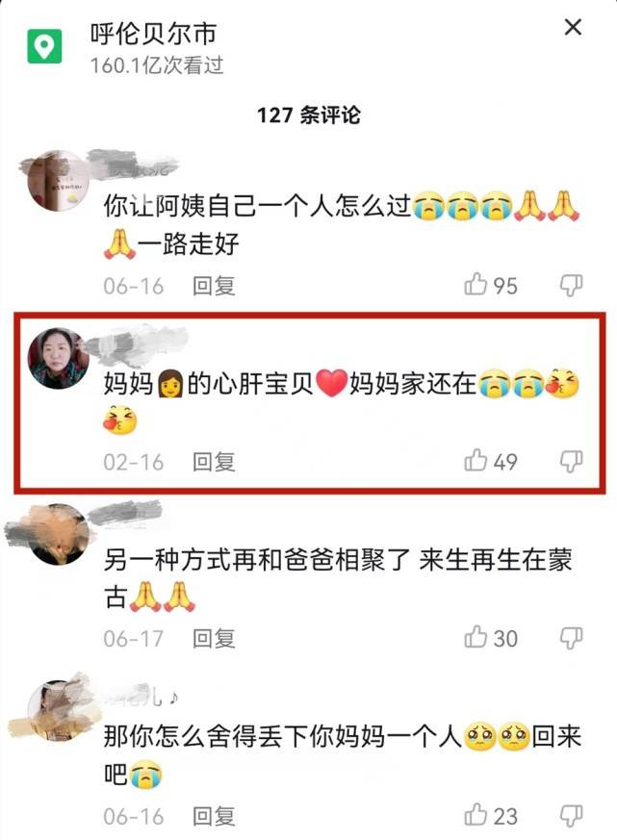
Task: Dislike the comment dated 06-17
Action: point(571,638)
